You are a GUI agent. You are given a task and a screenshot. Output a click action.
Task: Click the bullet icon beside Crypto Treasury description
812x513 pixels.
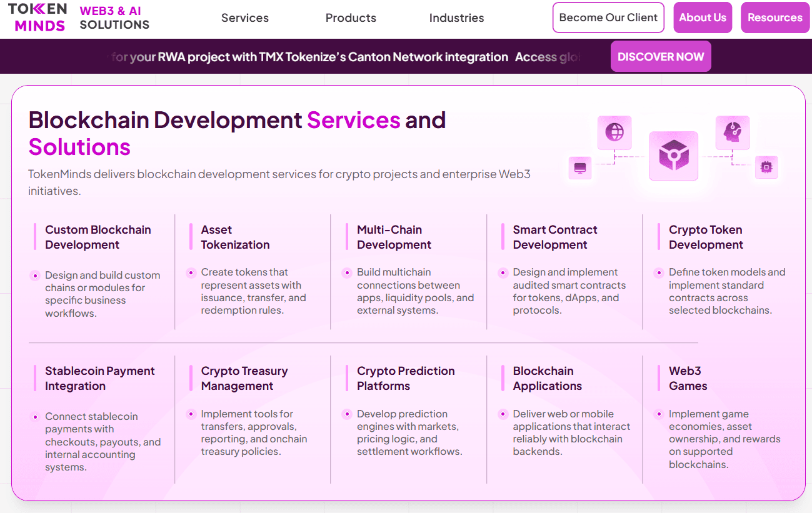[191, 414]
